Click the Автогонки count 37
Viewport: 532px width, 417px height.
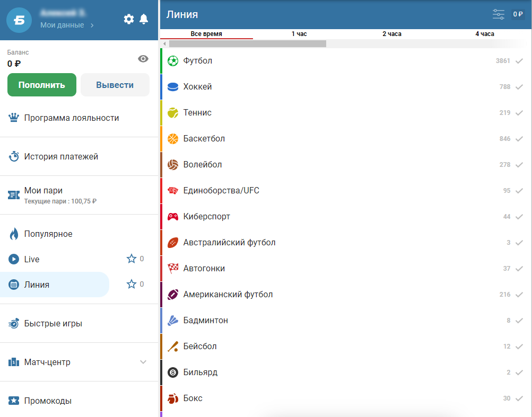(507, 269)
